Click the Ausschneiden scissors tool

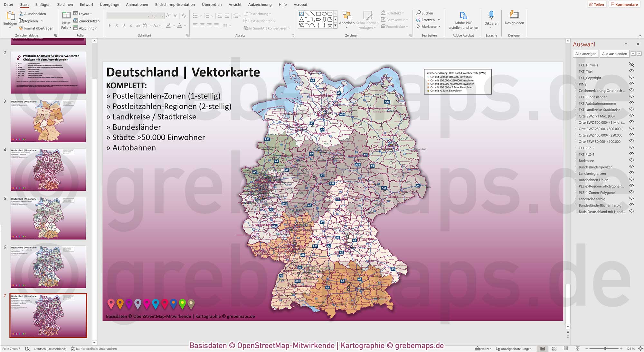[x=32, y=14]
